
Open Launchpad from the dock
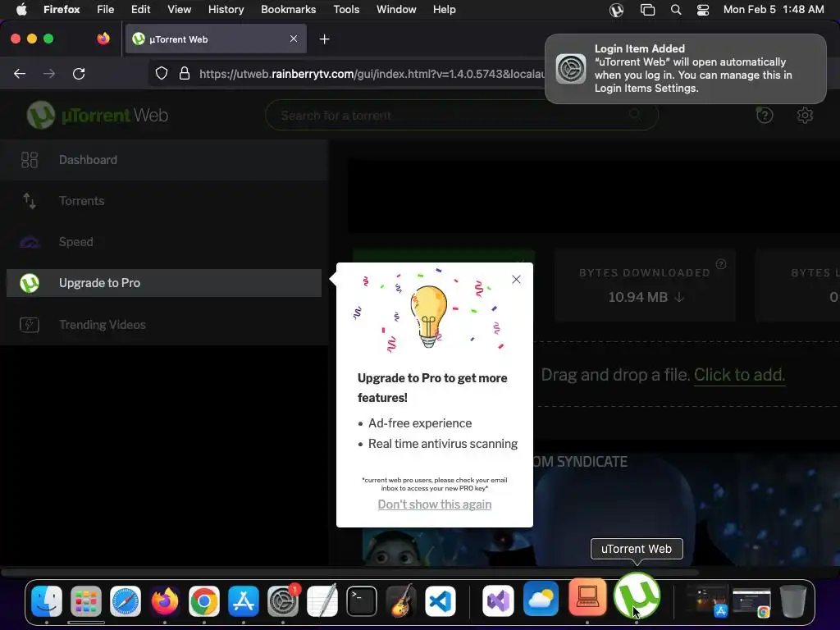click(85, 601)
